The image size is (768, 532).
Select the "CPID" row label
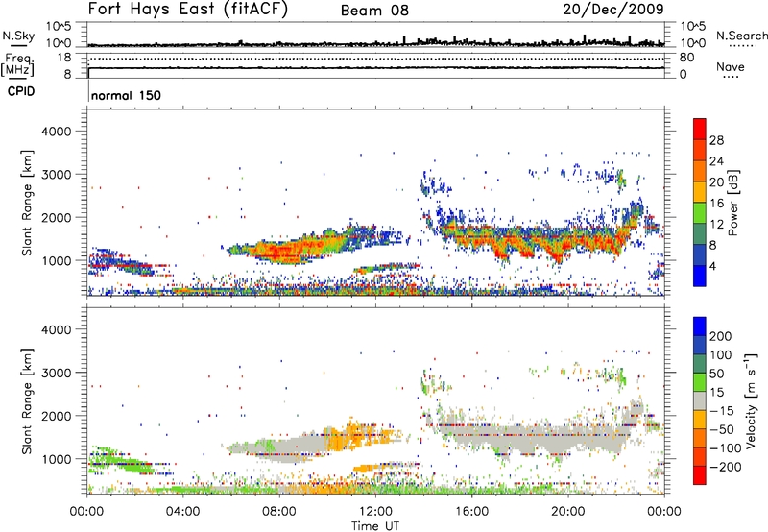pos(21,91)
